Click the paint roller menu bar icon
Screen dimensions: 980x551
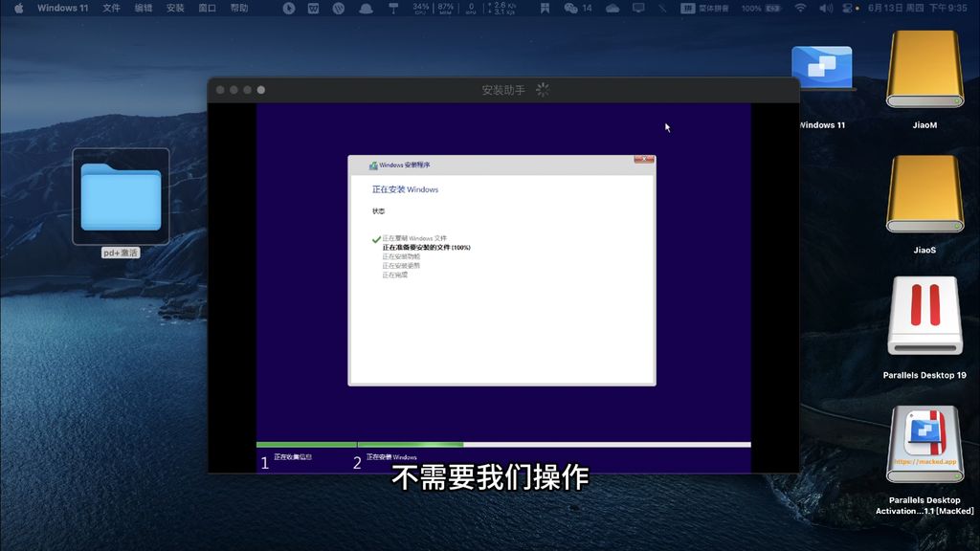393,8
